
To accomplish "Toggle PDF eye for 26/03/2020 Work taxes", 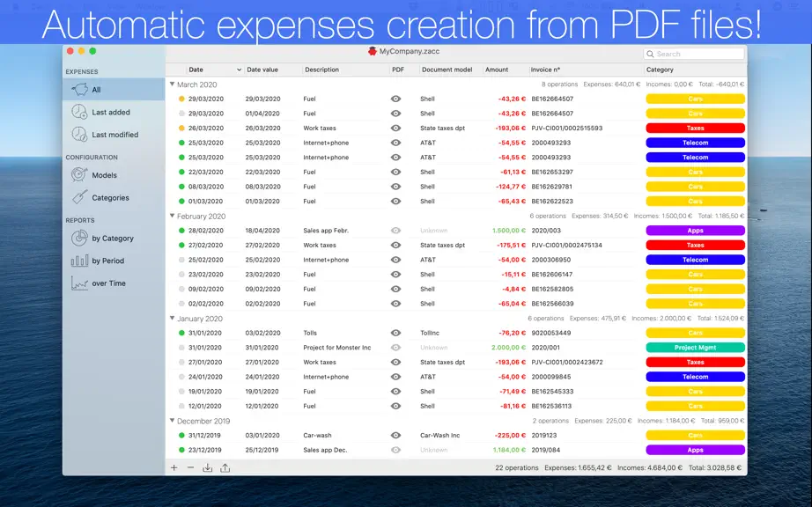I will coord(395,128).
